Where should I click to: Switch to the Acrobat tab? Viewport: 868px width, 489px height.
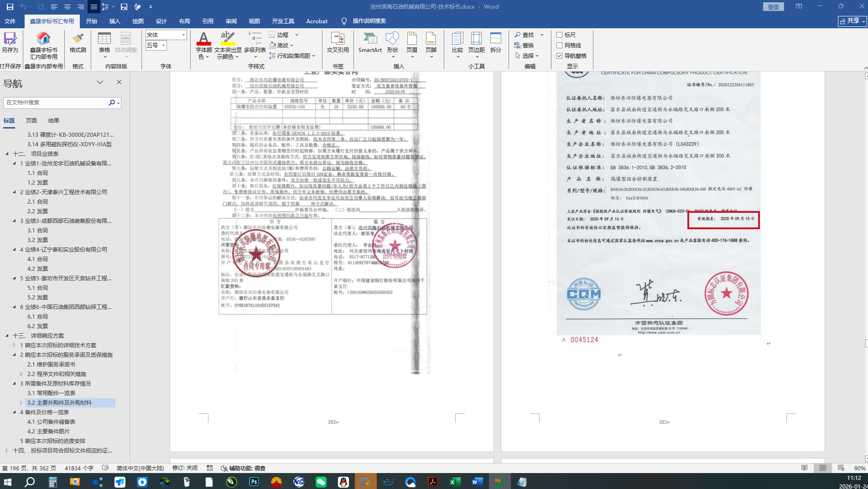(x=317, y=21)
